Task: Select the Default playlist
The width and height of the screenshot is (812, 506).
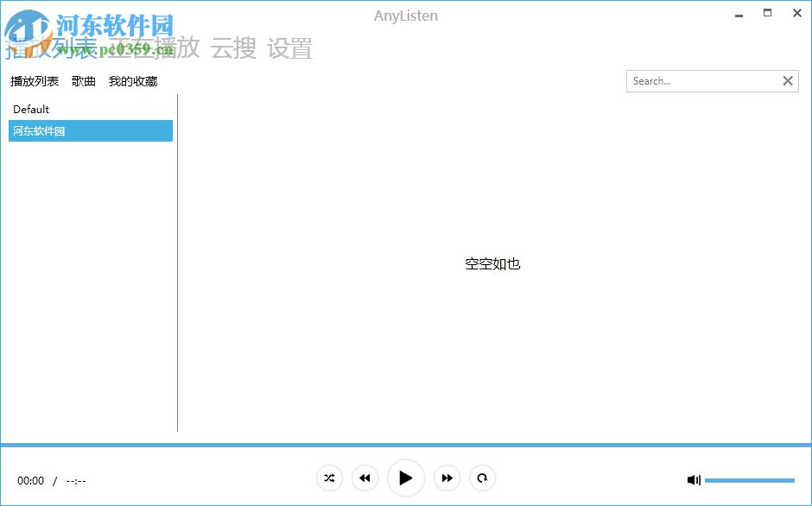Action: click(30, 109)
